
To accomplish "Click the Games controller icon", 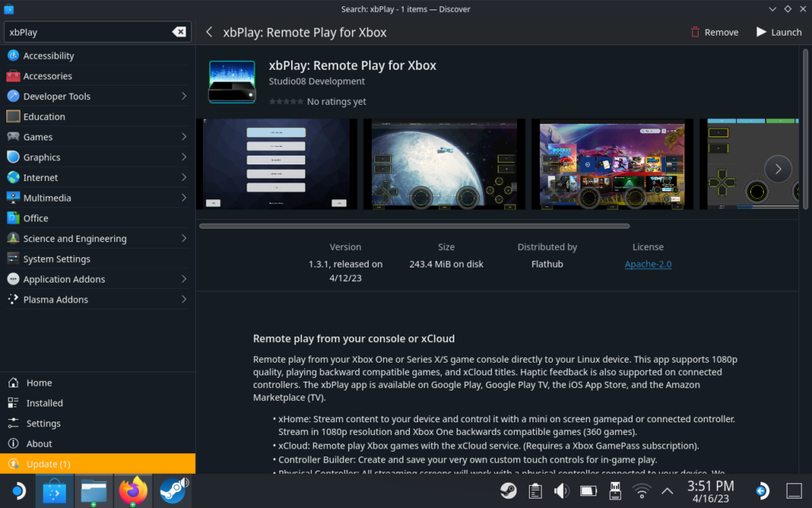I will click(13, 137).
